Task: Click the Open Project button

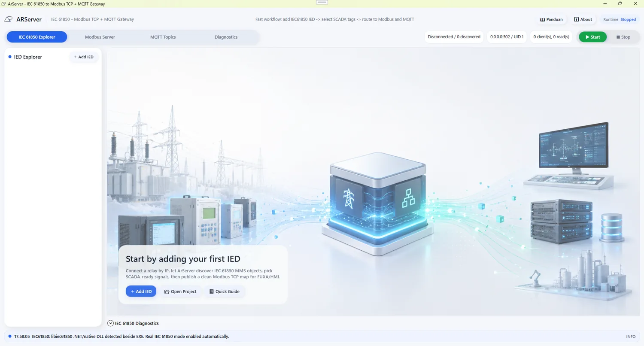Action: click(x=180, y=291)
